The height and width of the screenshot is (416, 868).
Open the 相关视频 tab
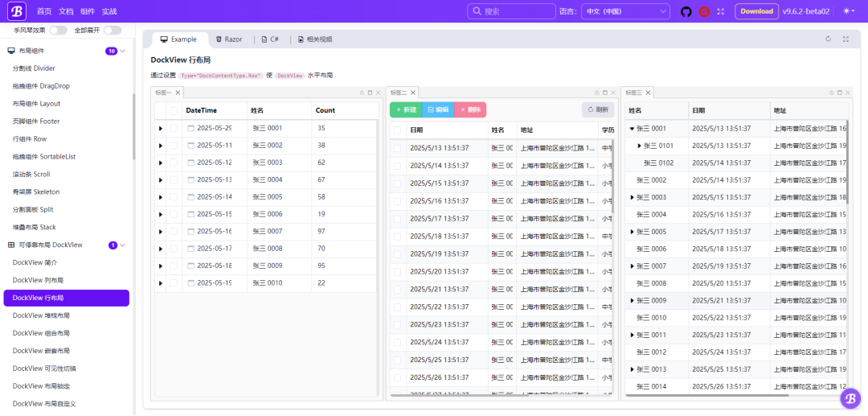pyautogui.click(x=315, y=39)
